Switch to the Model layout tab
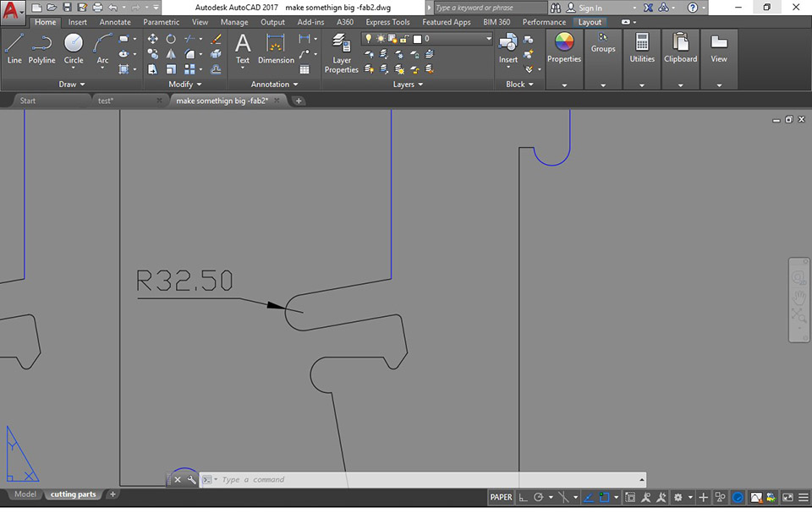This screenshot has width=812, height=524. point(25,494)
